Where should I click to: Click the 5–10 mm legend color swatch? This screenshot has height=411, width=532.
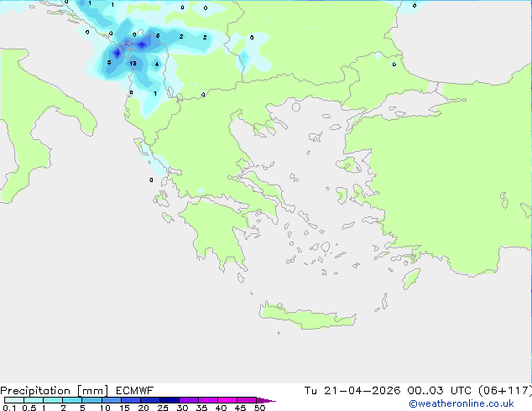91,400
